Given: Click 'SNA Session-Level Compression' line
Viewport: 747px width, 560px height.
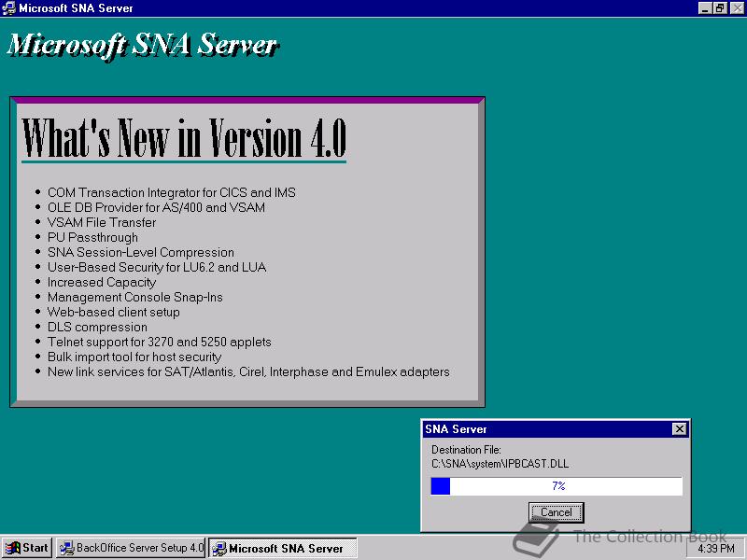Looking at the screenshot, I should (x=141, y=252).
